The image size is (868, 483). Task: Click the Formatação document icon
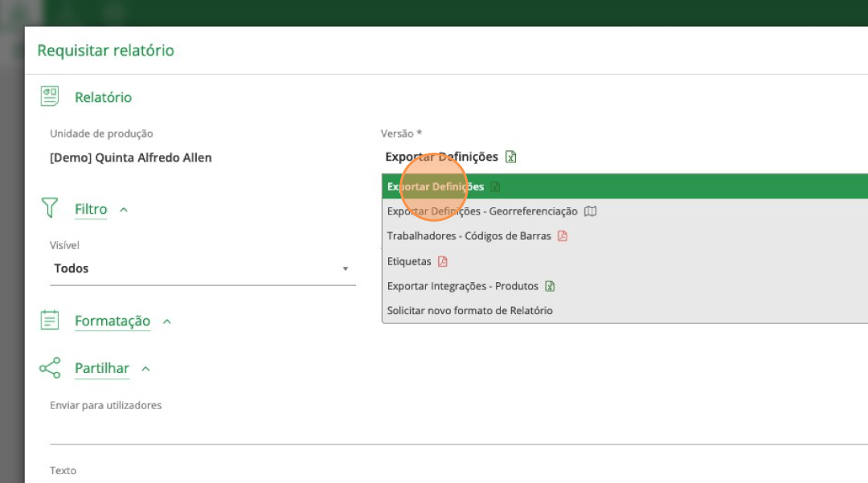(x=50, y=320)
